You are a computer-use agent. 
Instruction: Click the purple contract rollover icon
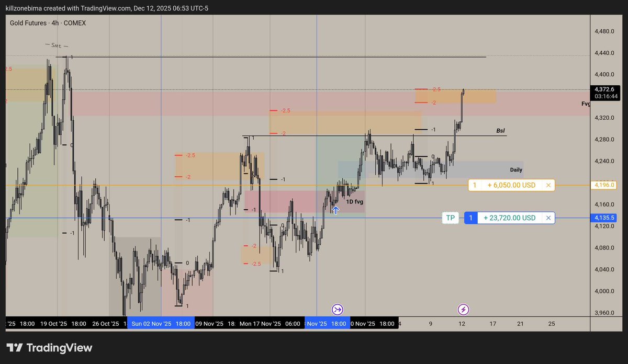pos(338,309)
